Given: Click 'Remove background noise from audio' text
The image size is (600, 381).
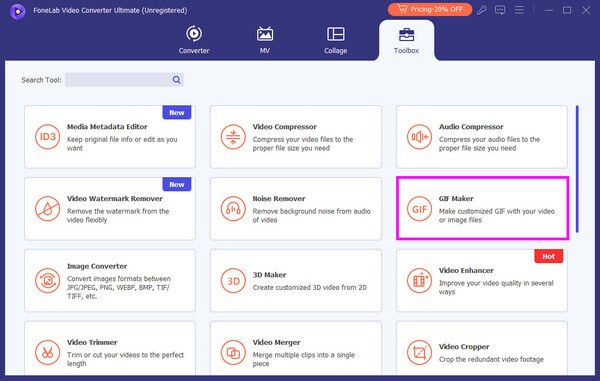Looking at the screenshot, I should tap(311, 215).
